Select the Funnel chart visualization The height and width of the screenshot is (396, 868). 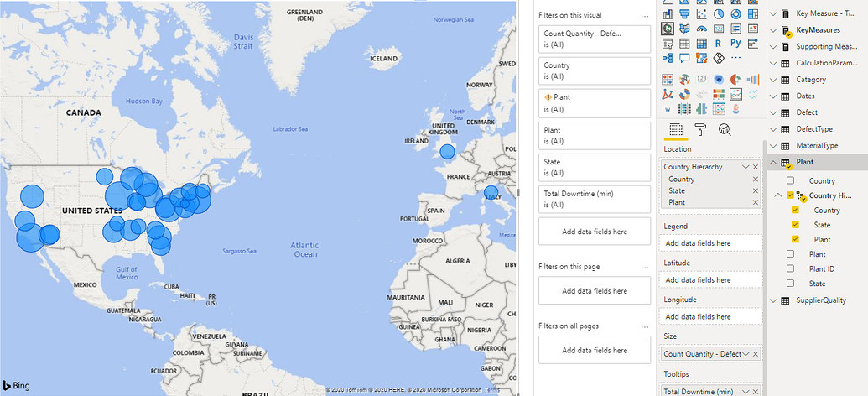click(684, 14)
